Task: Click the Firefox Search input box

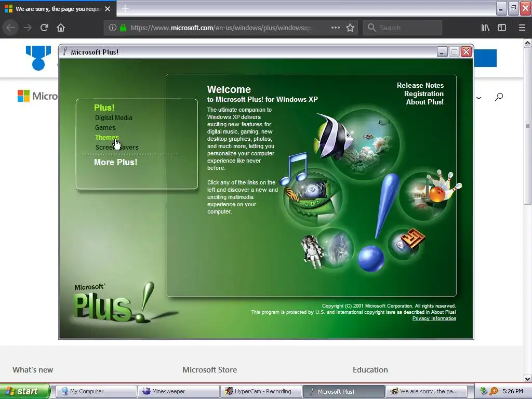Action: tap(403, 28)
